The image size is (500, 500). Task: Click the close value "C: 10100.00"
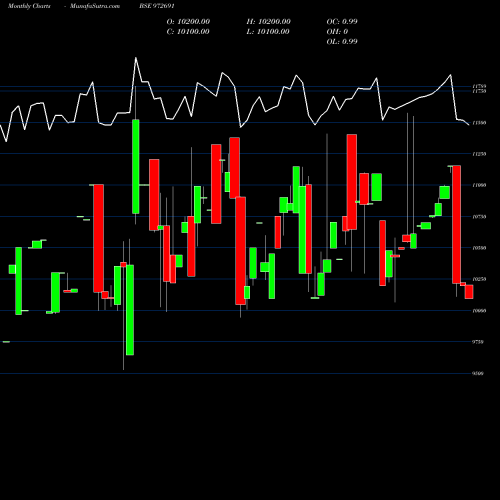[188, 31]
